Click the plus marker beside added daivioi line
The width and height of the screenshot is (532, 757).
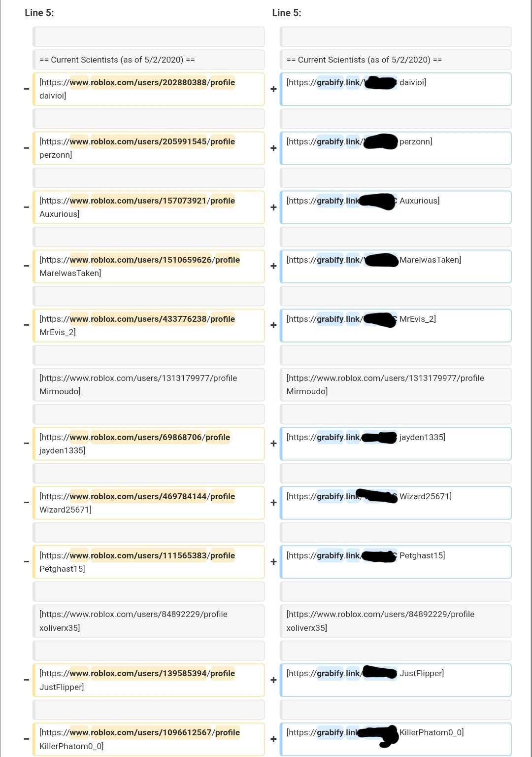273,89
